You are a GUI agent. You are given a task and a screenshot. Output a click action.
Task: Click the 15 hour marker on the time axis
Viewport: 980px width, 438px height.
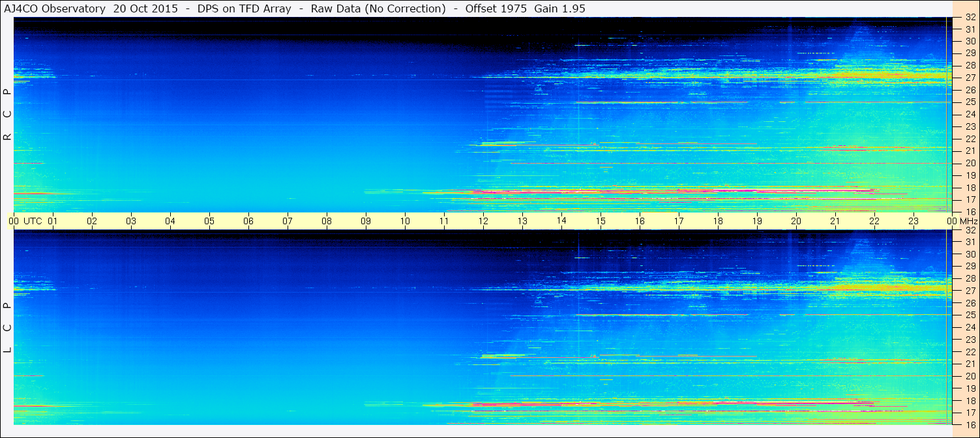click(601, 221)
